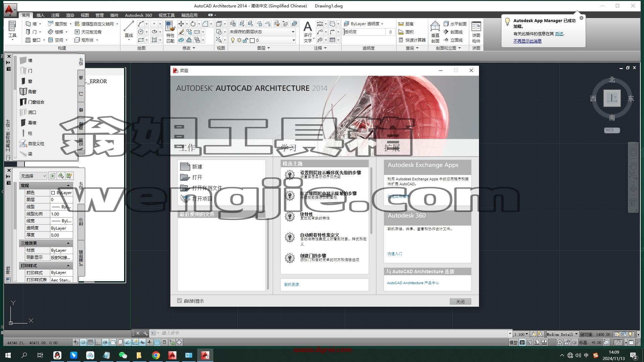Click the 关闭 button in welcome dialog
This screenshot has width=644, height=362.
[x=460, y=302]
